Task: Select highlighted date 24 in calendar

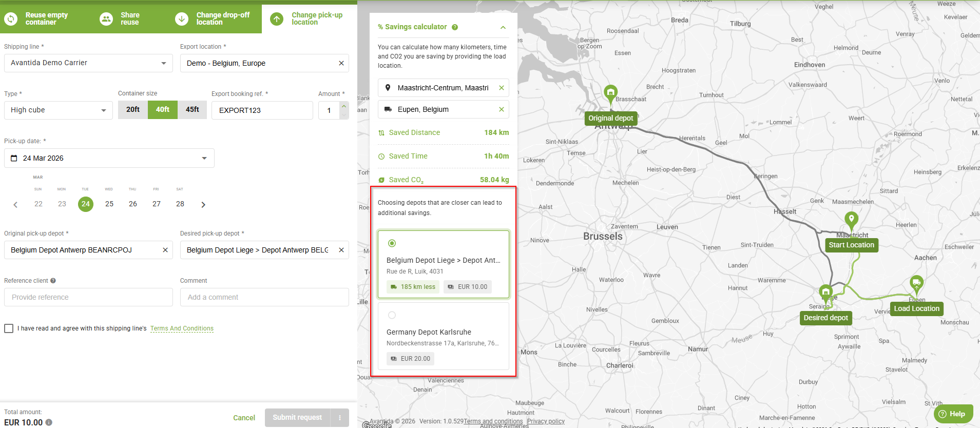Action: point(86,204)
